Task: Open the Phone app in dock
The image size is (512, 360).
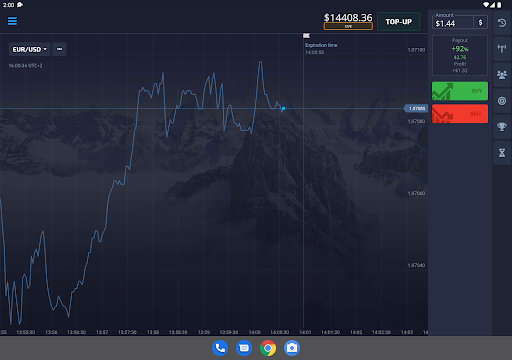Action: [220, 348]
